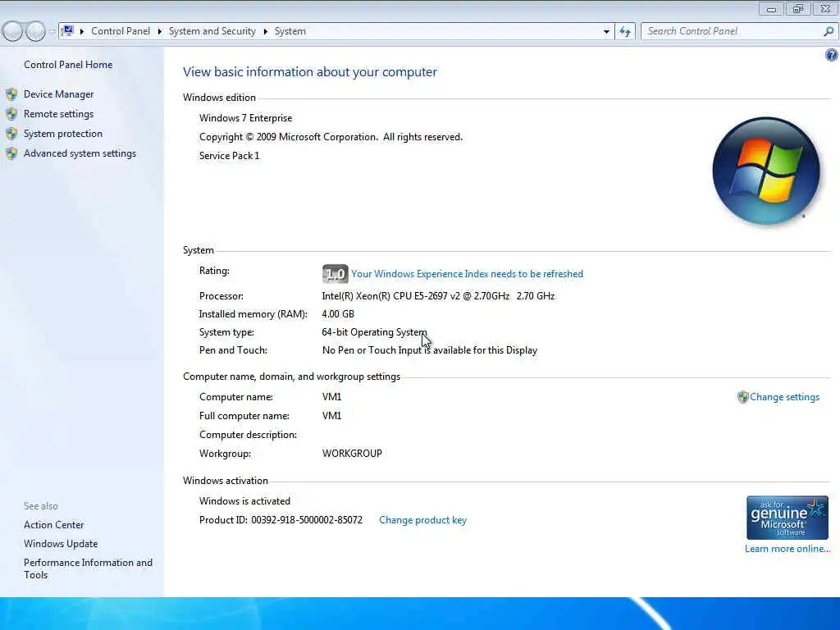Viewport: 840px width, 630px height.
Task: Click the Windows is activated text
Action: point(244,501)
